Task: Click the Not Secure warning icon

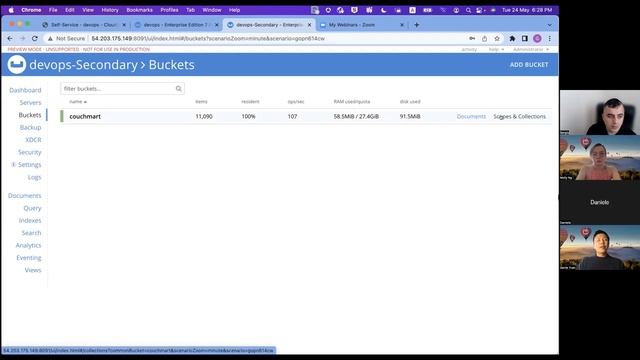Action: (x=50, y=38)
